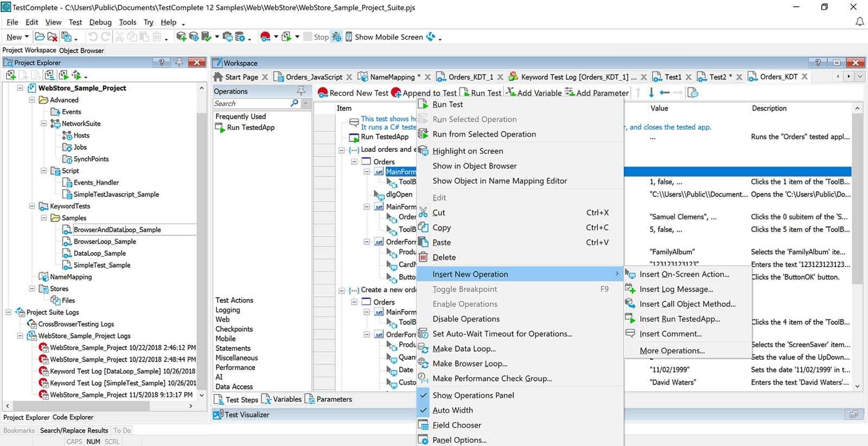Click the Record New Test icon
868x446 pixels.
coord(323,93)
